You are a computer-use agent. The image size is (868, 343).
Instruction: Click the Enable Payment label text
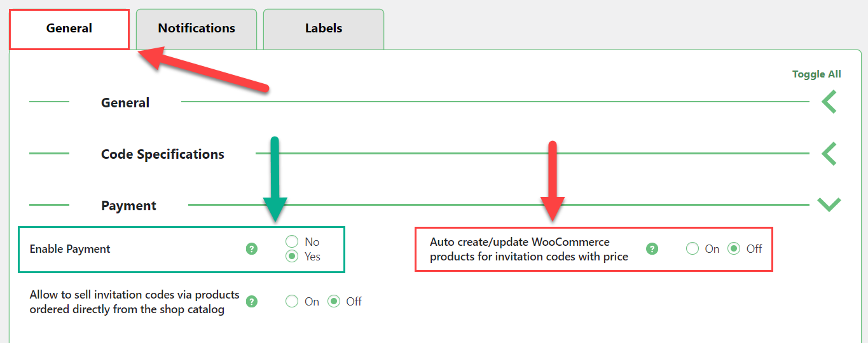click(x=70, y=249)
